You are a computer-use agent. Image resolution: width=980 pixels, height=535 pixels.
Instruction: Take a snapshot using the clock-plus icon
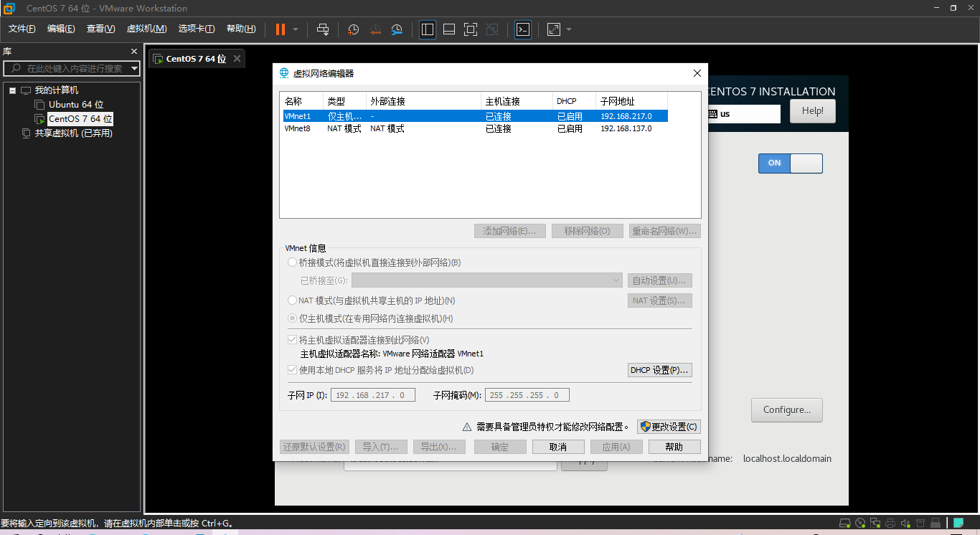tap(354, 29)
